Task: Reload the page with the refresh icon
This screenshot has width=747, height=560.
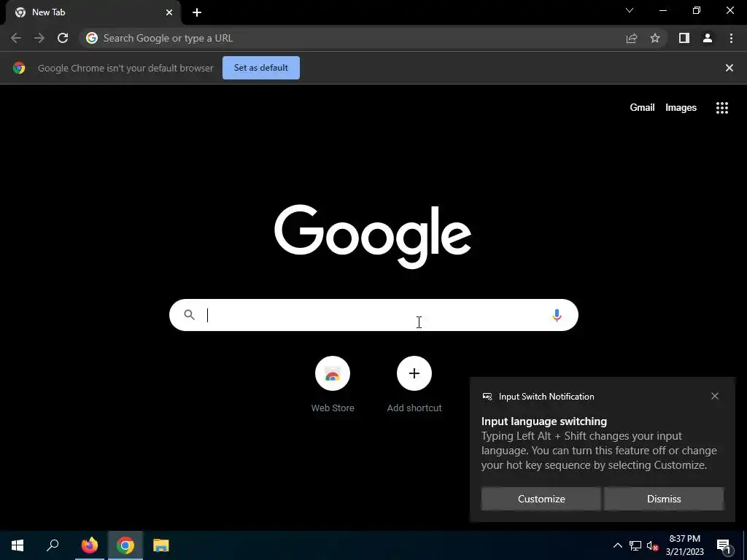Action: click(x=63, y=38)
